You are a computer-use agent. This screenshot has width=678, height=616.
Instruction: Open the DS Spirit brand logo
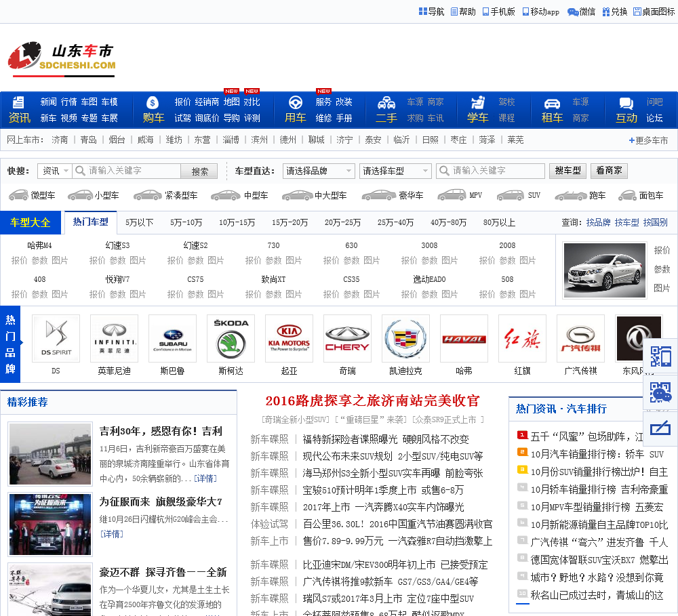56,338
